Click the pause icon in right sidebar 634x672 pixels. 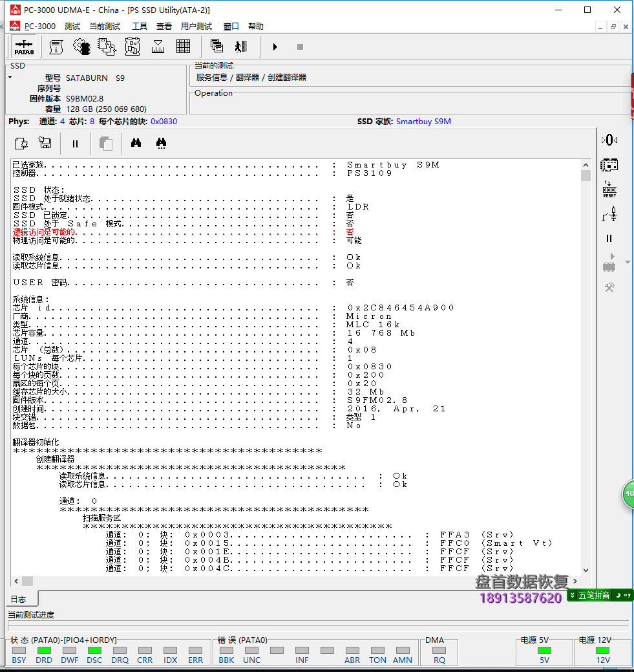609,238
